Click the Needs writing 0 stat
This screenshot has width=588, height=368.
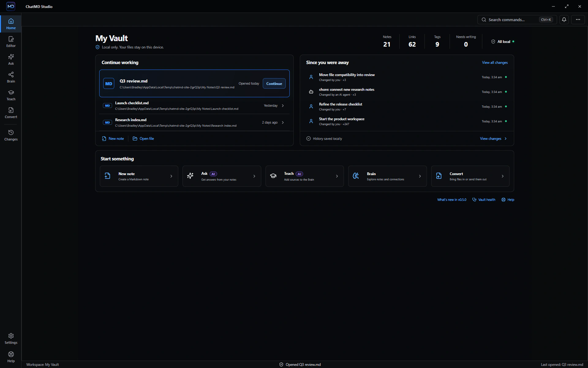466,41
